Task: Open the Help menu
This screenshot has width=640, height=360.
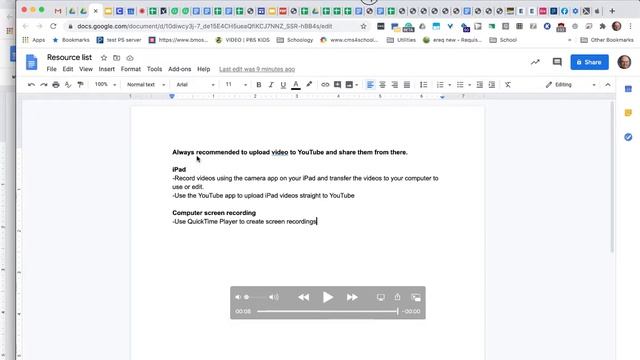Action: pyautogui.click(x=203, y=69)
